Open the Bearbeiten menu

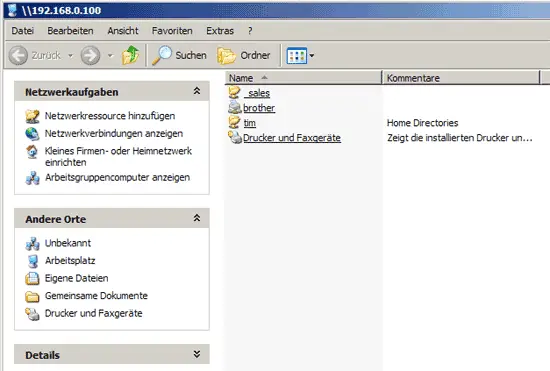pos(70,31)
